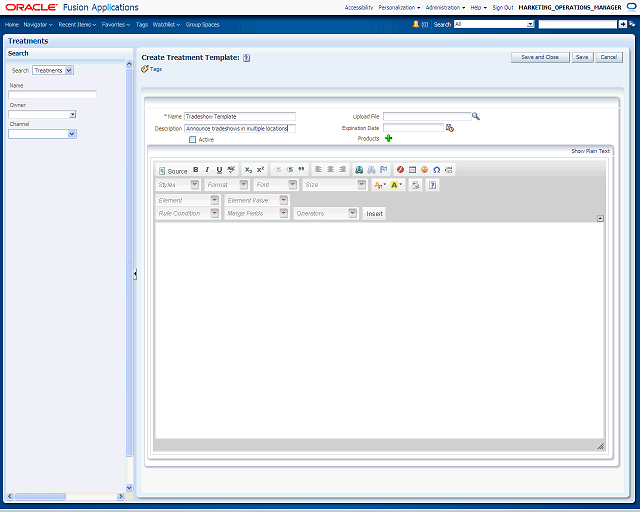Apply superscript formatting
The image size is (640, 512).
coord(260,170)
